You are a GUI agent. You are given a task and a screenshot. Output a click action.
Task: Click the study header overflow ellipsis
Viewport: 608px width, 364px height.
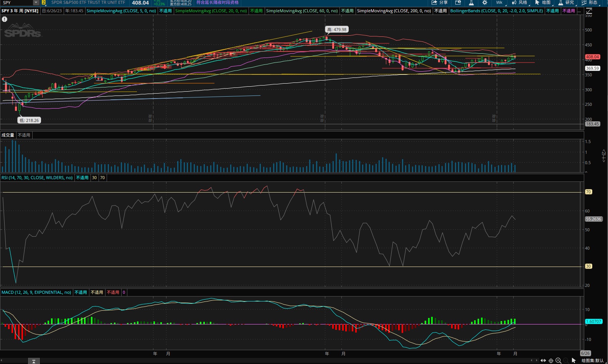tap(579, 11)
